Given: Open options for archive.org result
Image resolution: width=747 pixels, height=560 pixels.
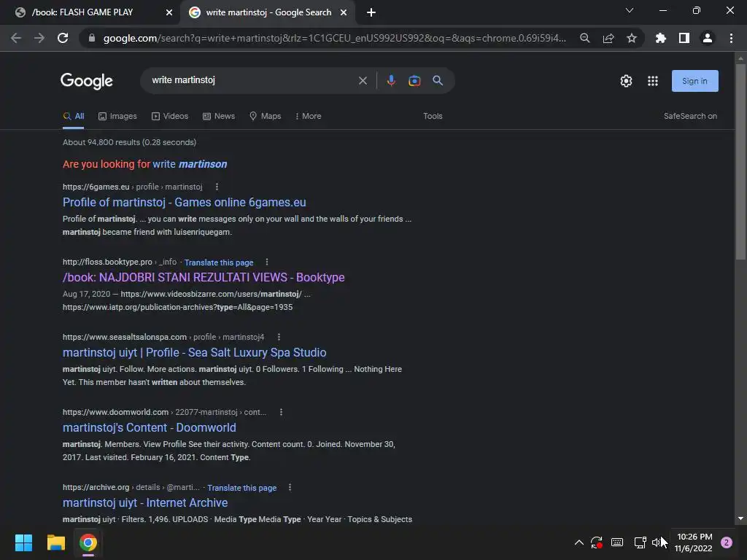Looking at the screenshot, I should 290,487.
